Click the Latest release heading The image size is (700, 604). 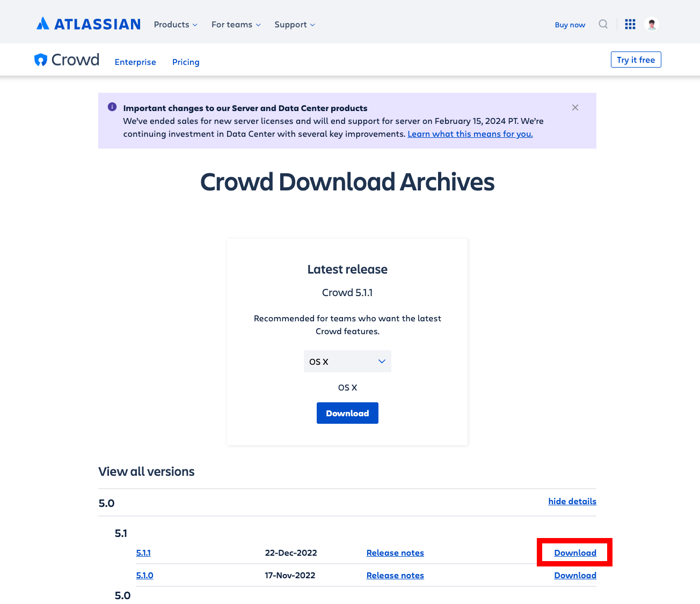click(347, 269)
